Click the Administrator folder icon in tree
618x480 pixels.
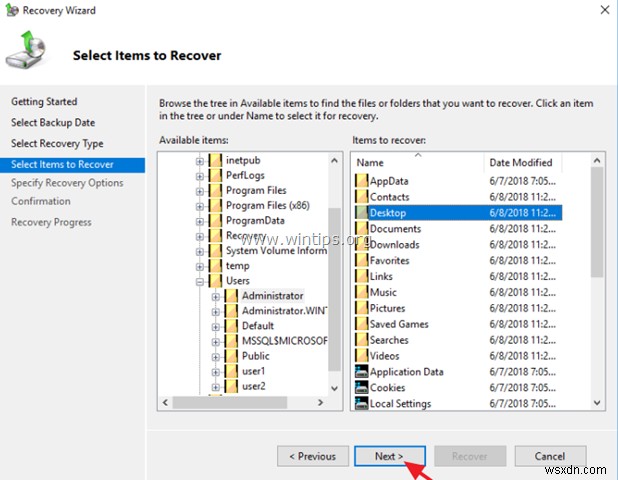tap(231, 296)
